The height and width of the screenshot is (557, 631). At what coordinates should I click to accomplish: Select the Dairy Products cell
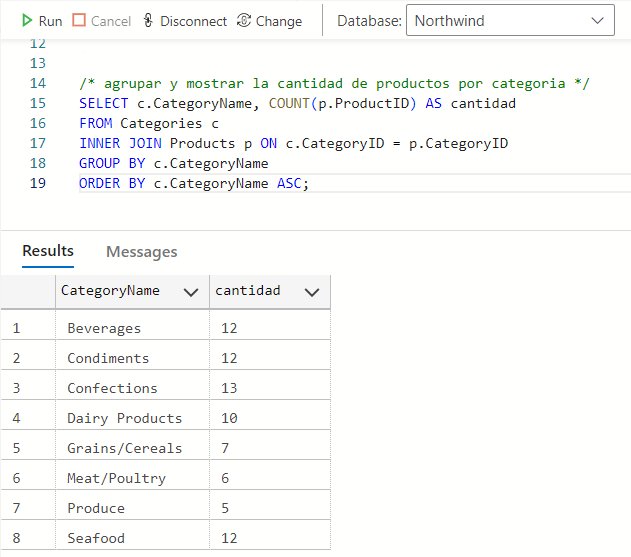pyautogui.click(x=124, y=418)
